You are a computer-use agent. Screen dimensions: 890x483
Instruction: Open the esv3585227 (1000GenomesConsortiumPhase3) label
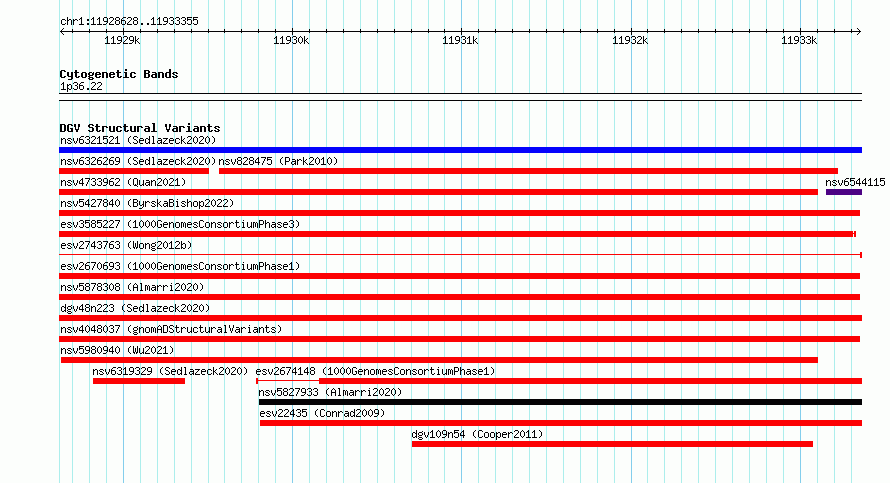[180, 224]
